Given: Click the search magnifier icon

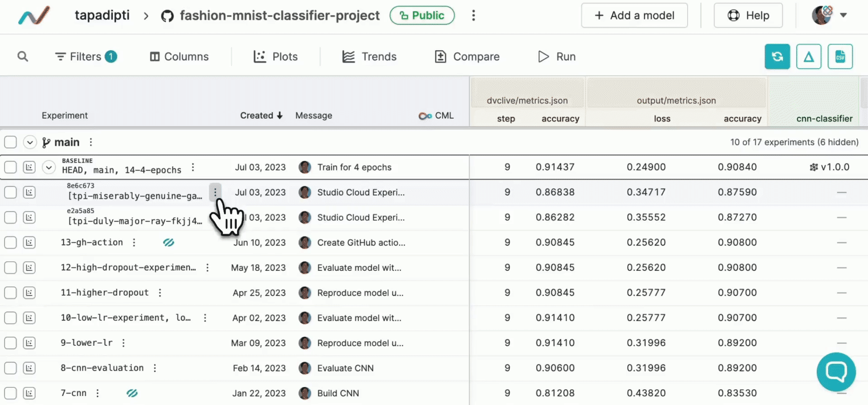Looking at the screenshot, I should [x=23, y=57].
